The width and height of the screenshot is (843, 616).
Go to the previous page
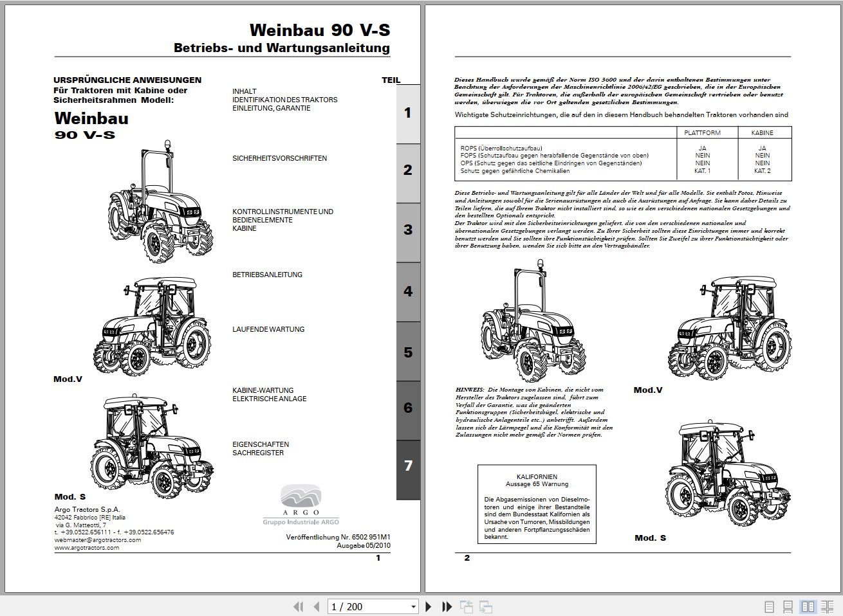pyautogui.click(x=316, y=606)
